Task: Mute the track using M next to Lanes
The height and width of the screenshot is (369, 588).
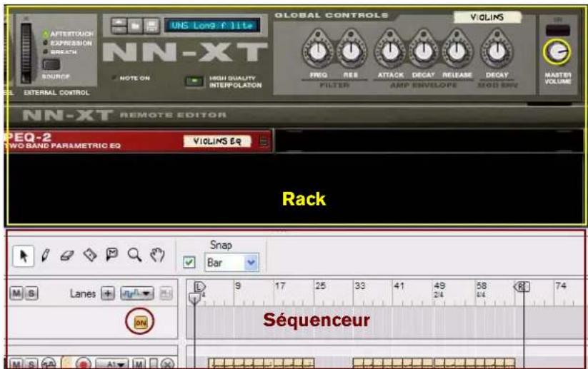Action: pyautogui.click(x=16, y=293)
